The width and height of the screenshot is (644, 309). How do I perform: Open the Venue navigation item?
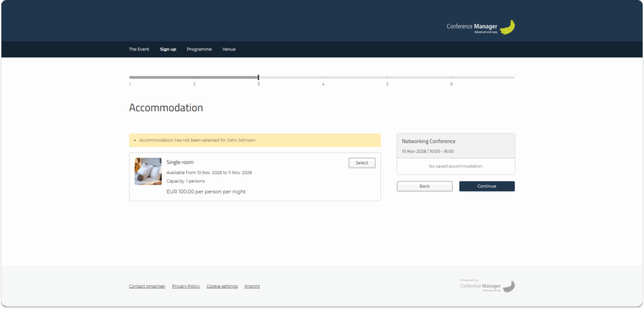click(229, 49)
